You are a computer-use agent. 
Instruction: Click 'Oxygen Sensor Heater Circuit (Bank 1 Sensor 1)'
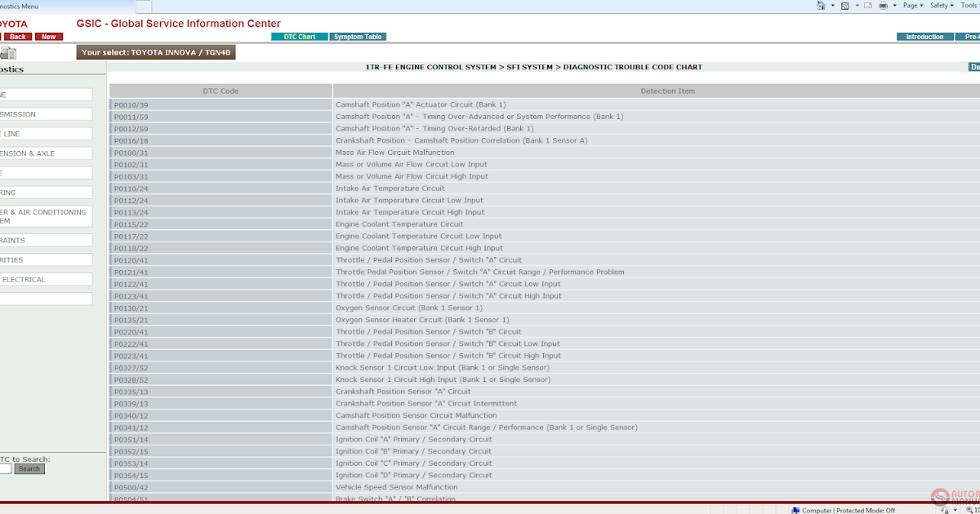pyautogui.click(x=422, y=320)
